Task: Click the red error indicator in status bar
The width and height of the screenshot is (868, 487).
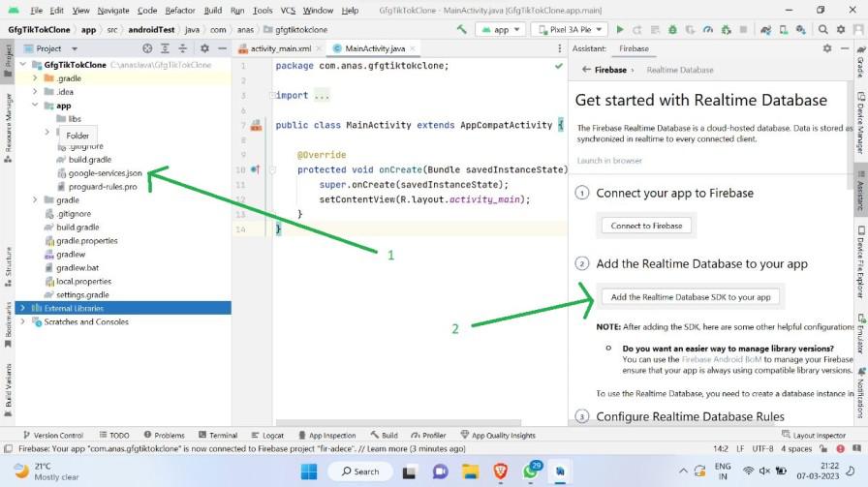Action: [840, 449]
